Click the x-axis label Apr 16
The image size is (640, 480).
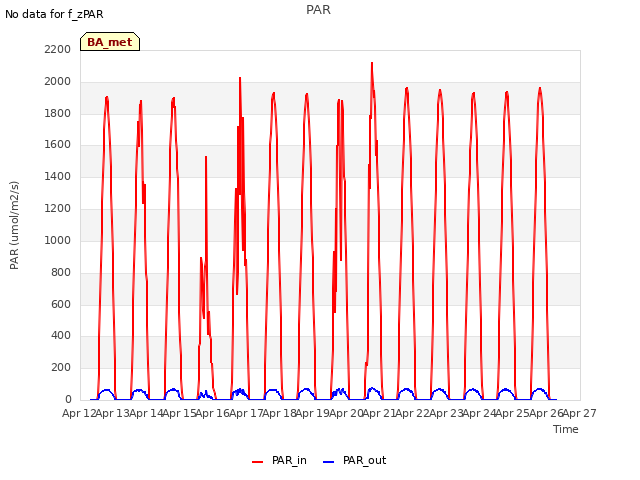coord(213,413)
